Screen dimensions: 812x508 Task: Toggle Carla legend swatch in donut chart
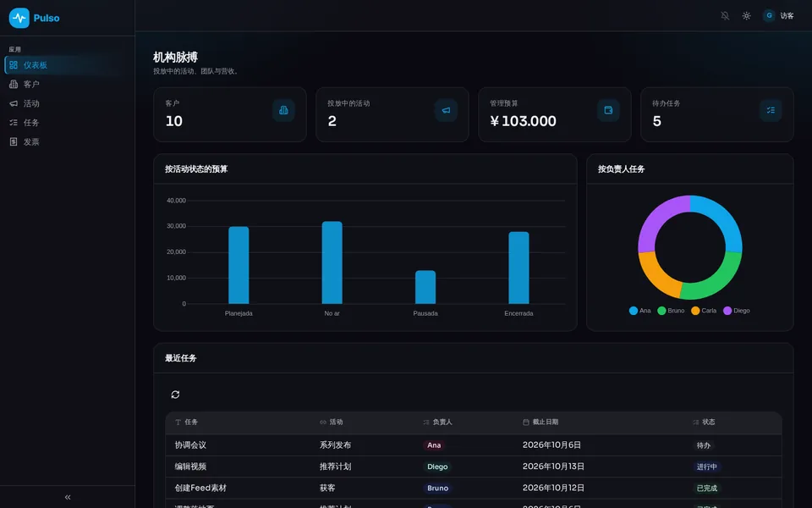695,311
